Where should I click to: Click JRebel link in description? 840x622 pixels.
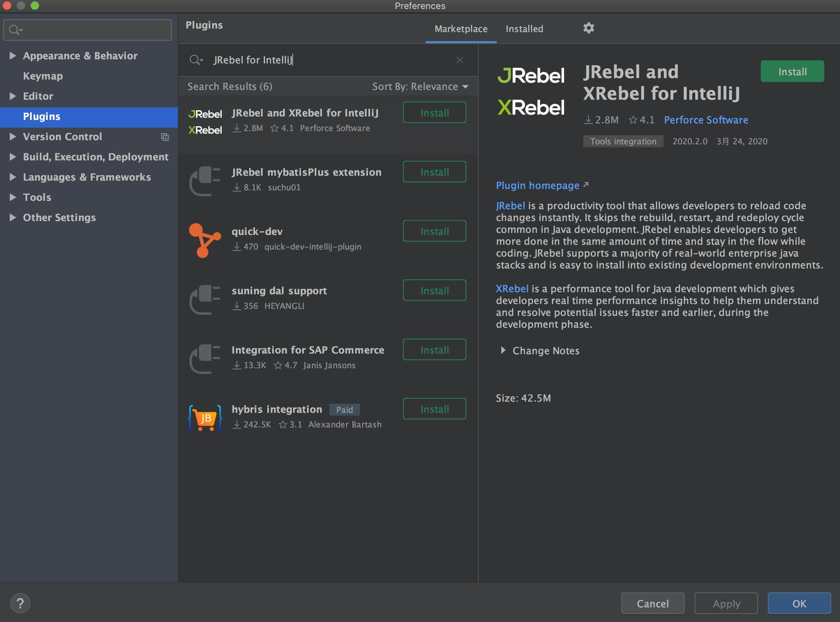coord(510,206)
